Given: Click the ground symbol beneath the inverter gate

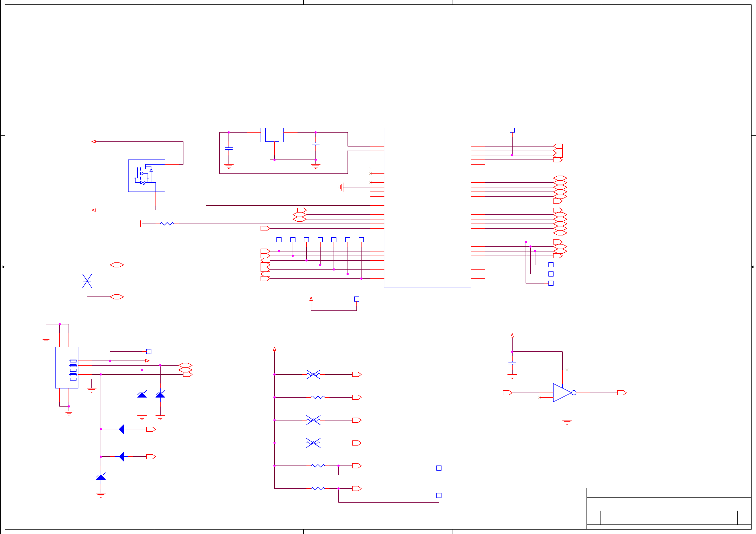Looking at the screenshot, I should (567, 422).
